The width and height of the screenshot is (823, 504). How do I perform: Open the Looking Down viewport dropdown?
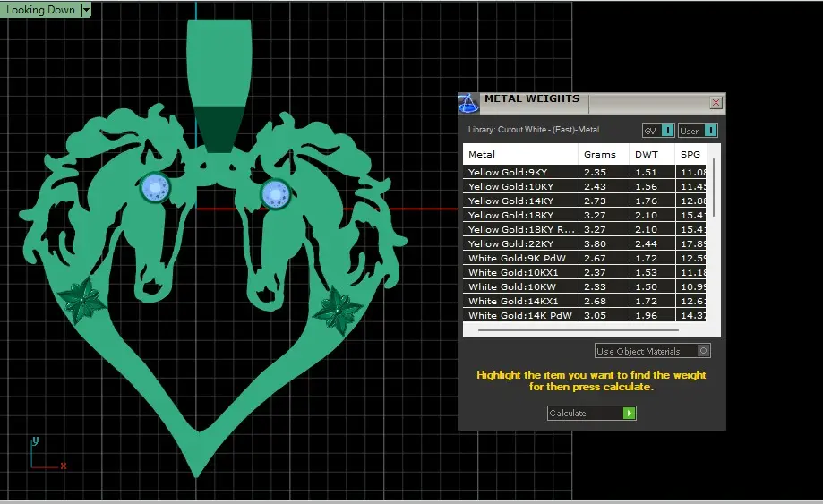coord(87,10)
